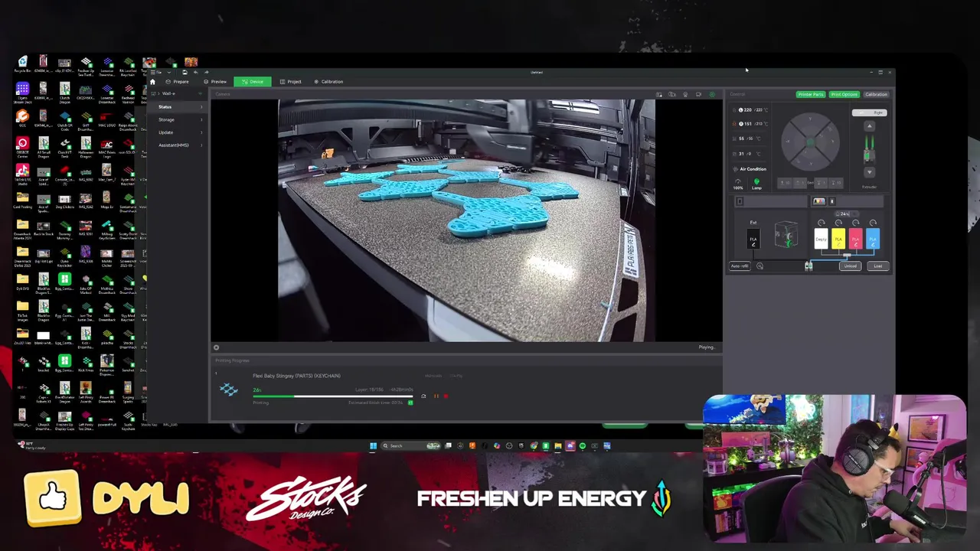Click extruder up arrow button

pos(870,126)
